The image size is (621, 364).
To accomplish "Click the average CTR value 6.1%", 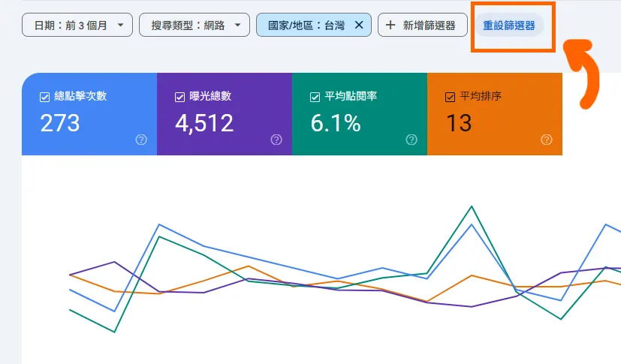I will pos(336,123).
